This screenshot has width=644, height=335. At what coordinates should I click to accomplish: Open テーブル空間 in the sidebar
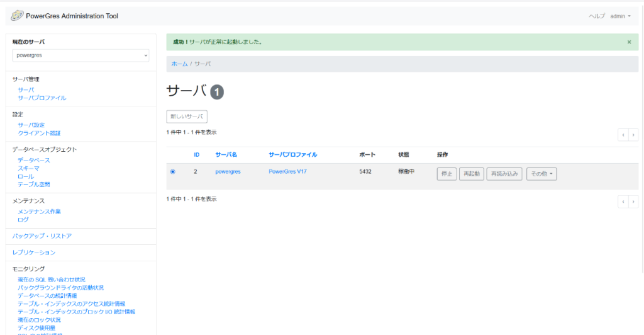tap(34, 185)
